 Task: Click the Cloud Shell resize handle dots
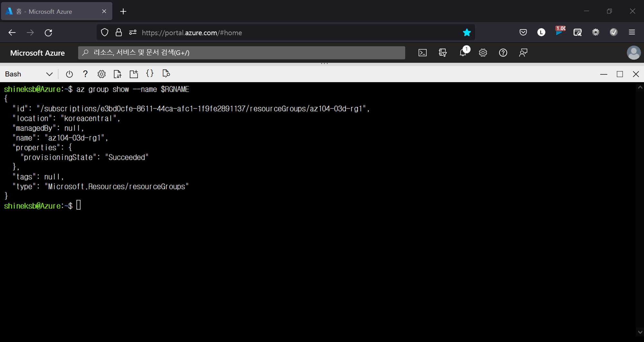(x=324, y=64)
